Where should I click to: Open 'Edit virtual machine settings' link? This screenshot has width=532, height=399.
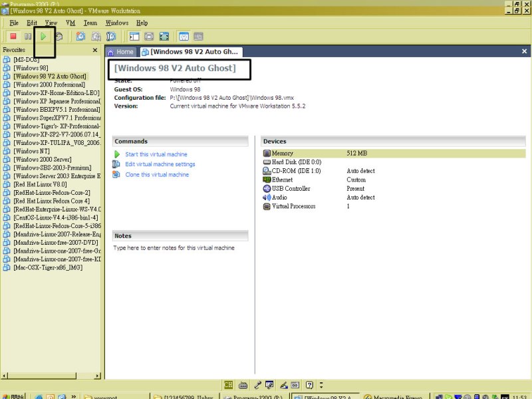pos(160,164)
